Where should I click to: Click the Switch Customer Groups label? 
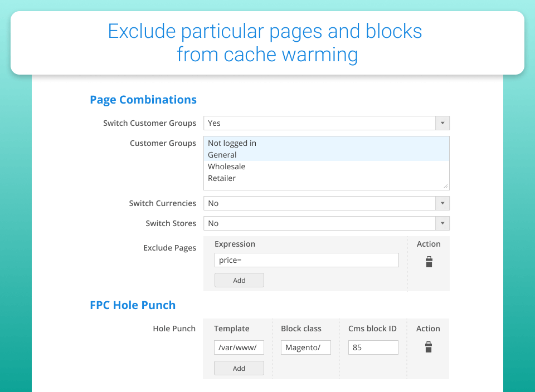[x=149, y=123]
